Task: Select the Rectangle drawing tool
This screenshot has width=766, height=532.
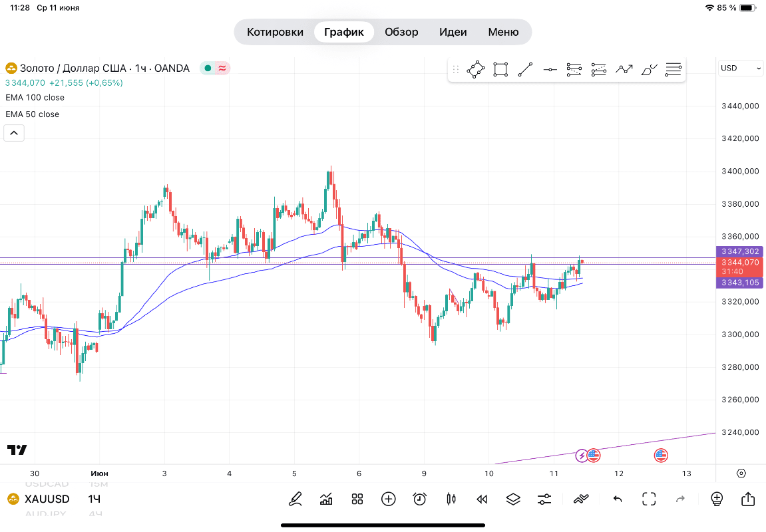Action: tap(500, 69)
